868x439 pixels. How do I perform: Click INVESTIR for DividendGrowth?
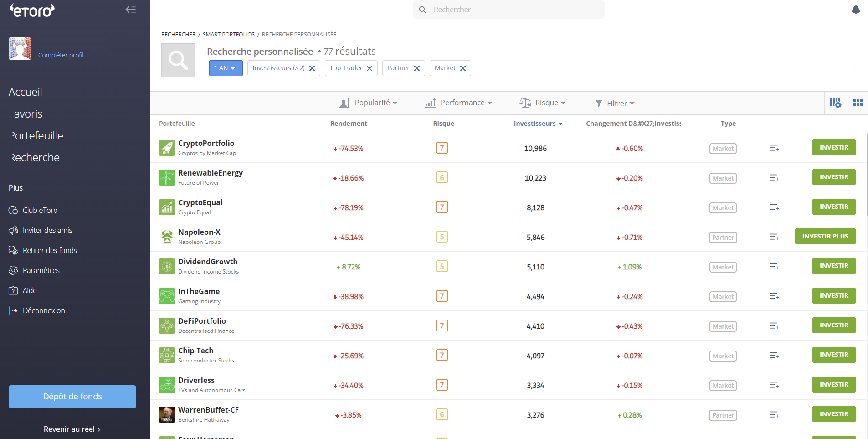(x=834, y=266)
